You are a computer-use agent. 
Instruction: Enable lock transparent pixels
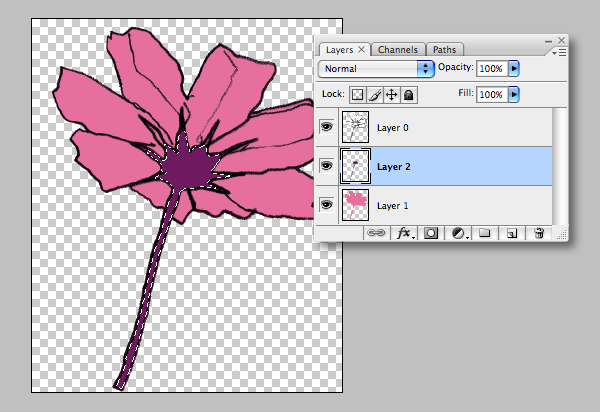tap(357, 94)
